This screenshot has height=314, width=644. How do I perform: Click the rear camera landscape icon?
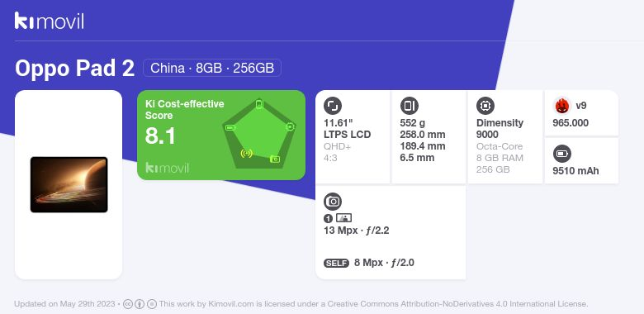click(343, 218)
